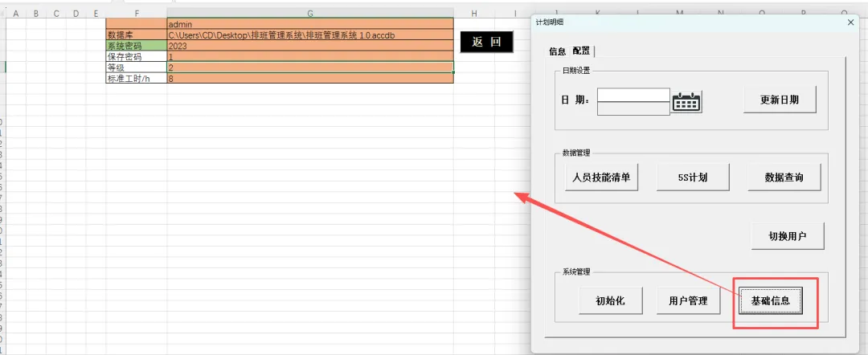Select column E header

click(96, 13)
